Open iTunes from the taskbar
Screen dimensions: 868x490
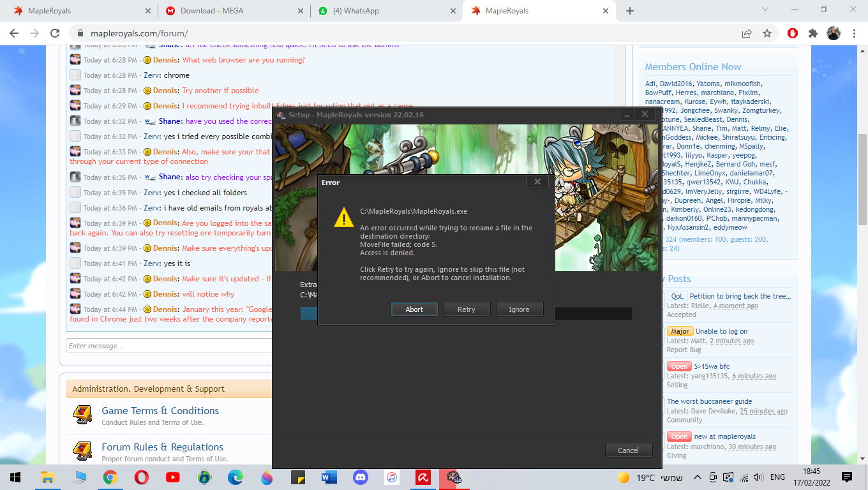(x=392, y=477)
